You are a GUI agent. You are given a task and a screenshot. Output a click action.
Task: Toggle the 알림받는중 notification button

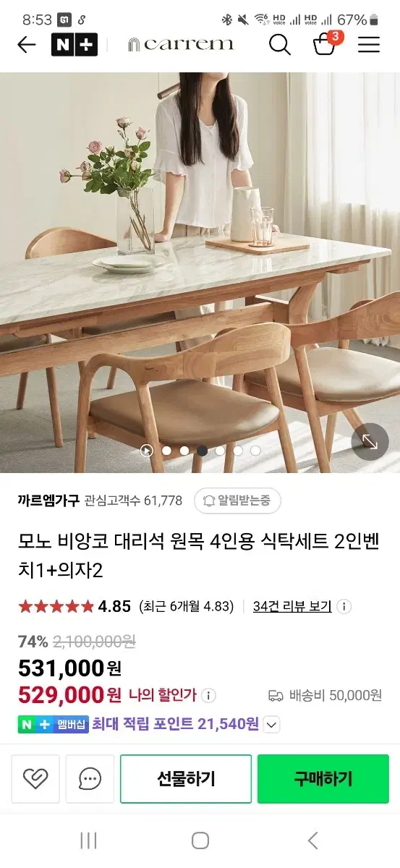pyautogui.click(x=237, y=501)
